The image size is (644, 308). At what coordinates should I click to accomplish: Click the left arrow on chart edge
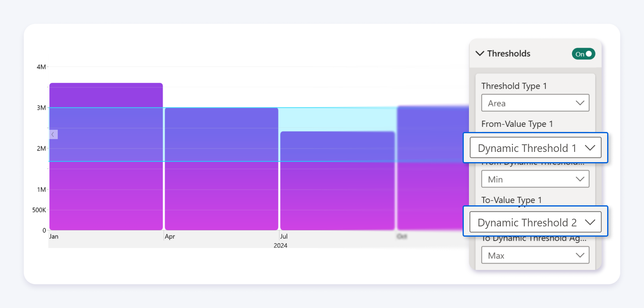pos(53,135)
